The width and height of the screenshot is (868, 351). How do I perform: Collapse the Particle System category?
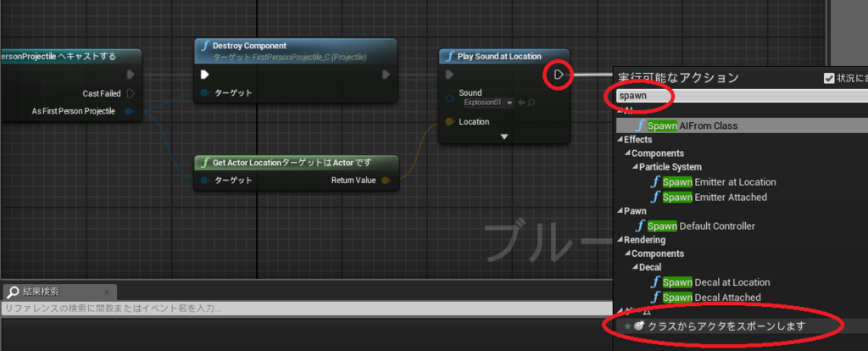pyautogui.click(x=636, y=167)
